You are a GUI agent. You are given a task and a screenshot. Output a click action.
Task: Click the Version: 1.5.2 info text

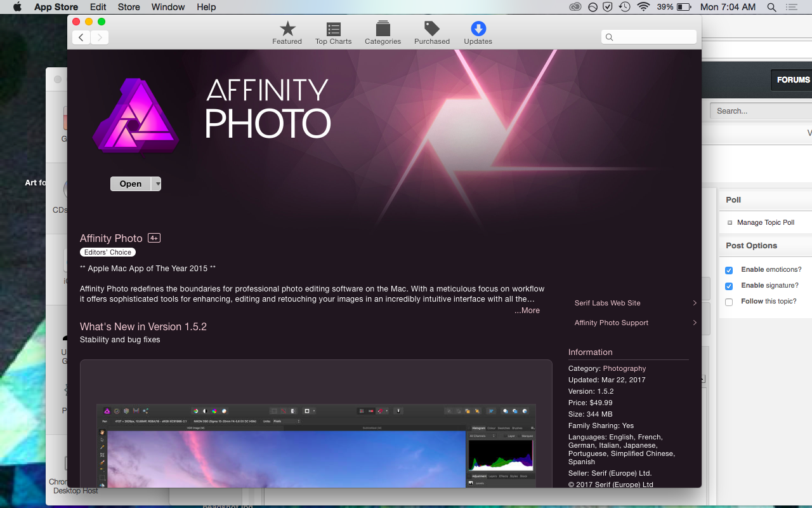click(591, 391)
